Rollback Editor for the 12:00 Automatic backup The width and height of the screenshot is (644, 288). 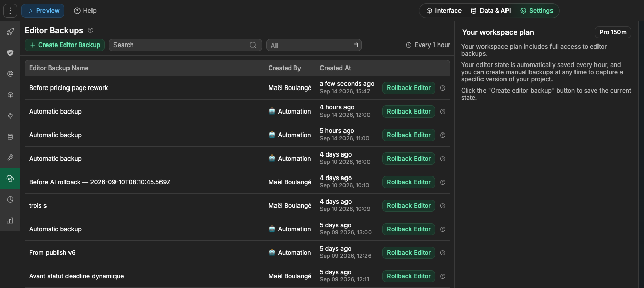click(x=409, y=112)
